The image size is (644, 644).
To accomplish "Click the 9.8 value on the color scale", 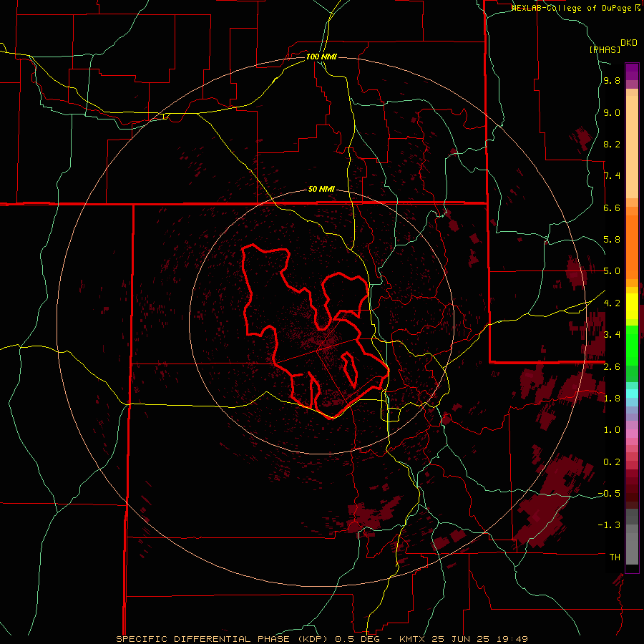I will point(612,81).
